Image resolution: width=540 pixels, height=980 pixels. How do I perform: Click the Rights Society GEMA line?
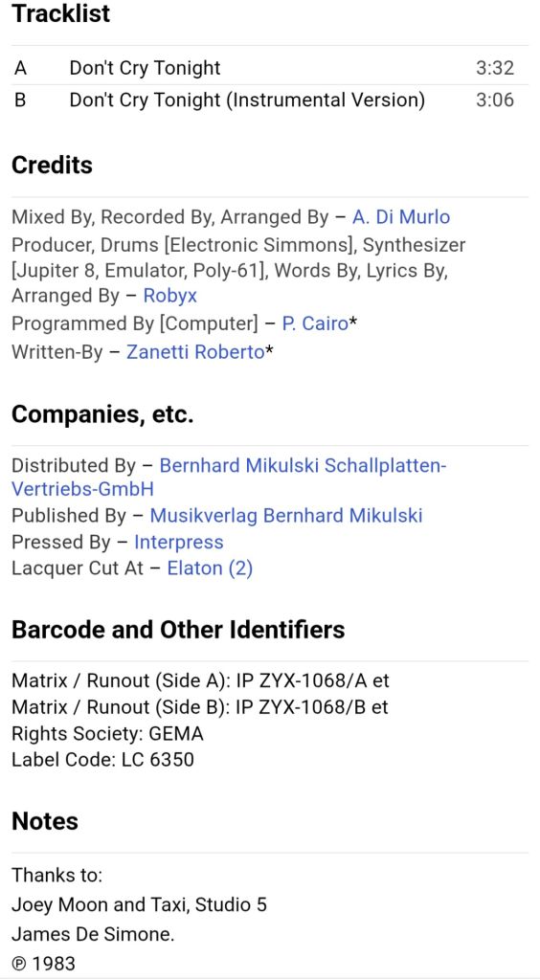tap(107, 733)
